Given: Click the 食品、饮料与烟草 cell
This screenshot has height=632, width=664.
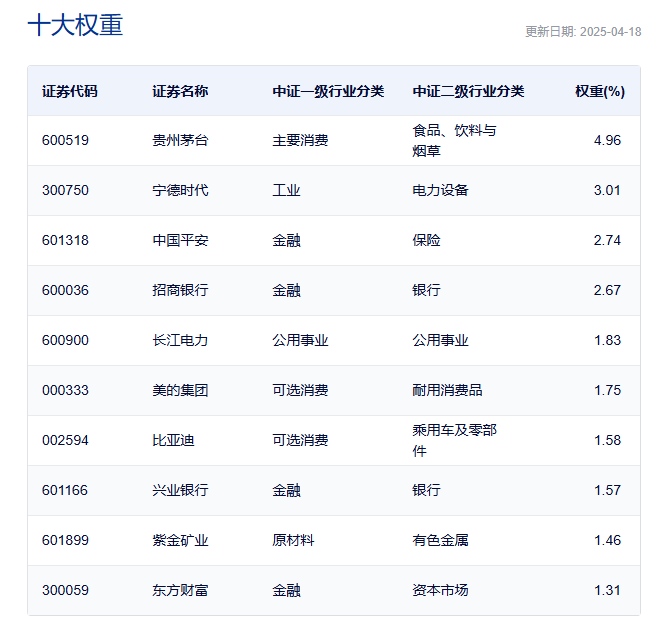Looking at the screenshot, I should [454, 141].
